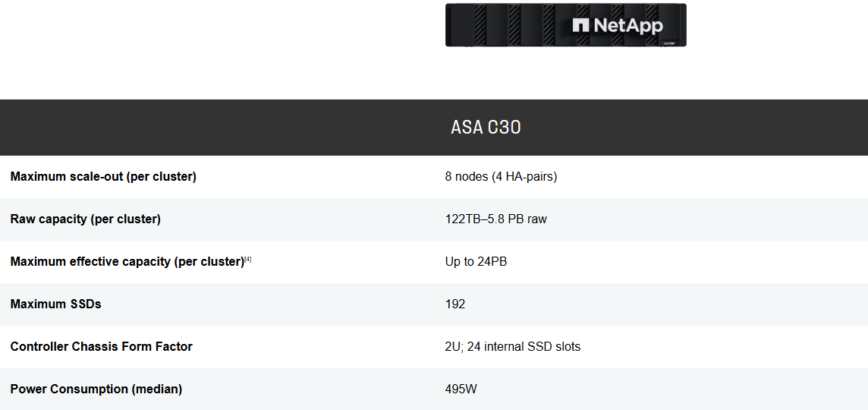Click the Power Consumption (median) label
The width and height of the screenshot is (868, 410).
96,389
